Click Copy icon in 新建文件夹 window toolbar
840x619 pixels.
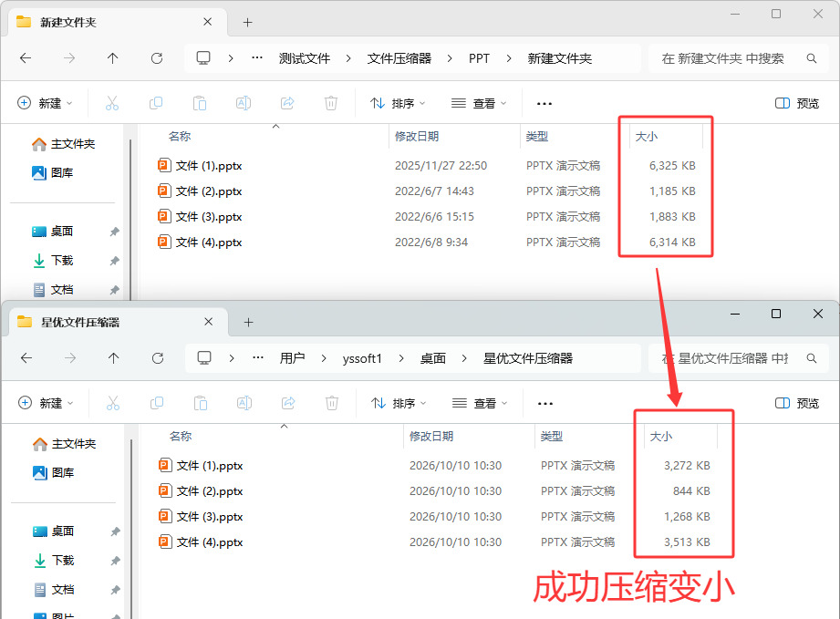tap(156, 103)
